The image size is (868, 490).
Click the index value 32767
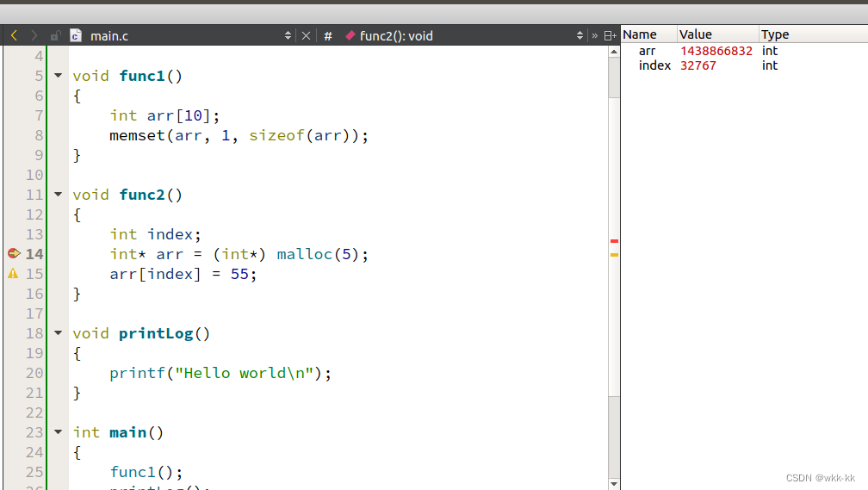coord(698,65)
